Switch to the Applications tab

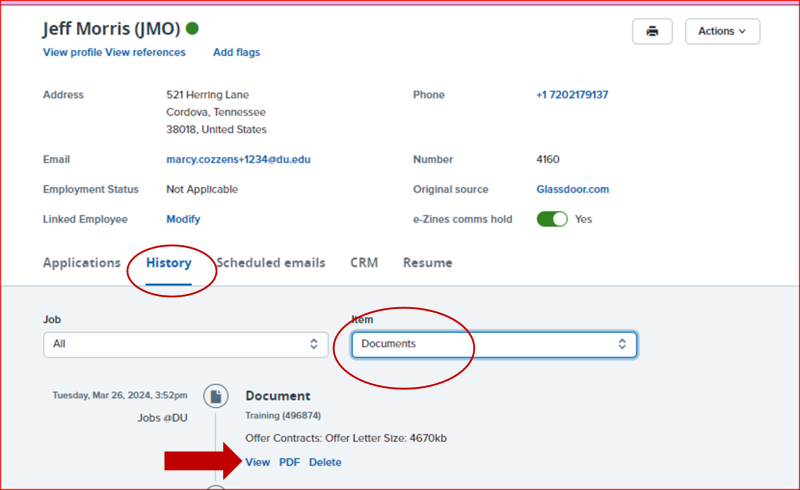[81, 263]
